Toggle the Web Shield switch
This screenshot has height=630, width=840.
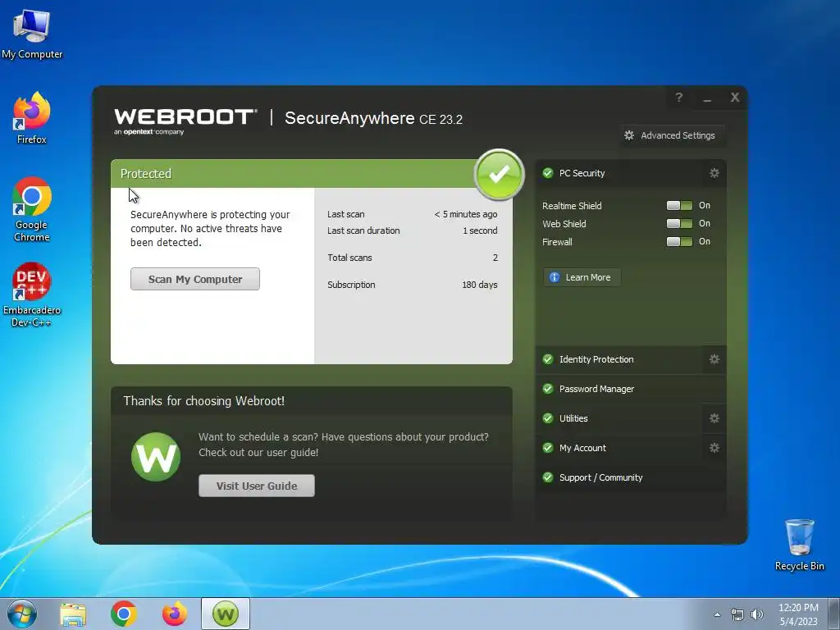(x=679, y=223)
